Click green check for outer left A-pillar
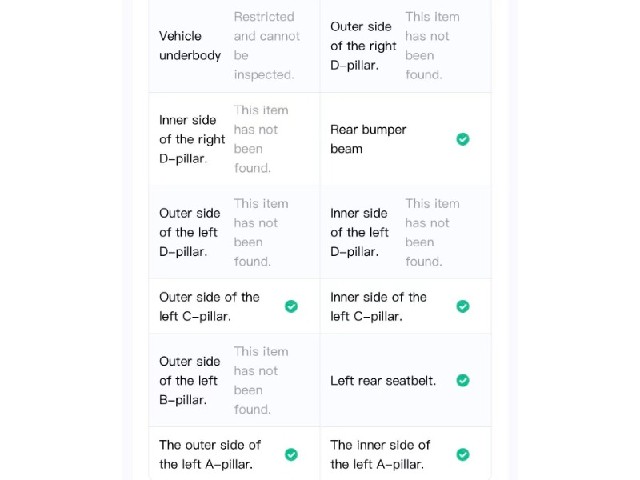This screenshot has width=640, height=480. [291, 454]
